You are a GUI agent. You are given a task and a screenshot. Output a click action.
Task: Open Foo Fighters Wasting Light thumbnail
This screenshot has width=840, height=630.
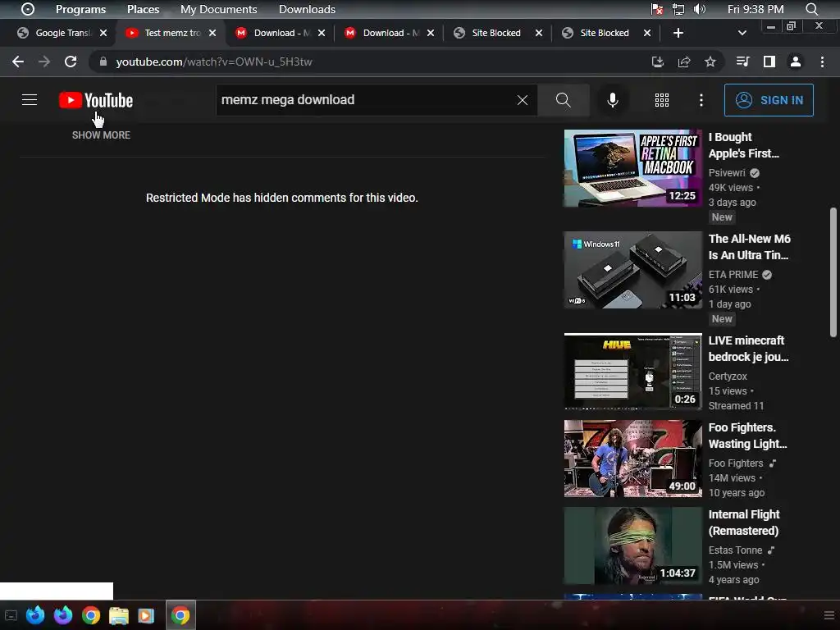pyautogui.click(x=632, y=459)
